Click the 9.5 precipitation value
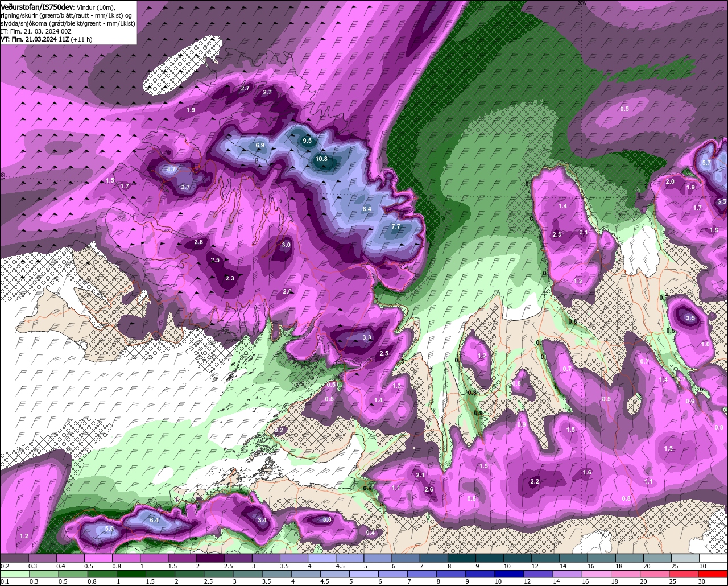This screenshot has width=728, height=586. coord(307,141)
